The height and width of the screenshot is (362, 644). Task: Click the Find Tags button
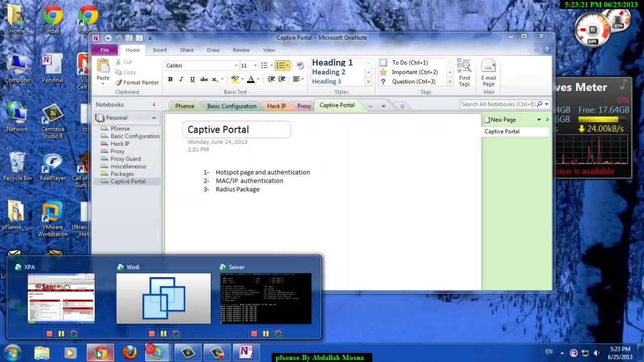[464, 73]
